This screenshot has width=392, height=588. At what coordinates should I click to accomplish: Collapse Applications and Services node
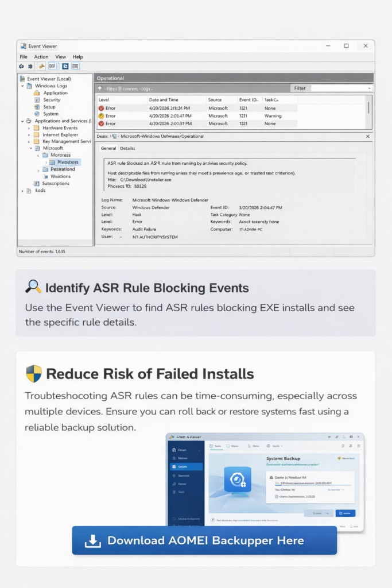coord(22,121)
